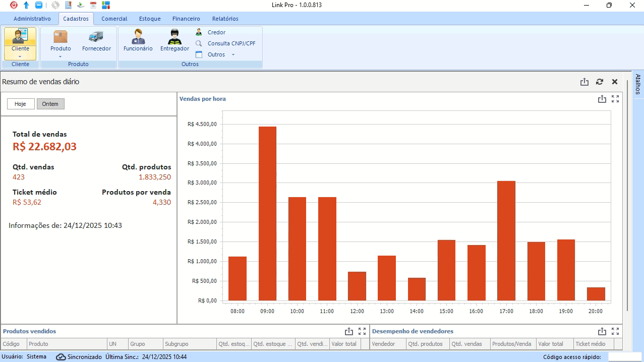Open the gear settings icon in title bar
644x362 pixels.
[x=55, y=5]
